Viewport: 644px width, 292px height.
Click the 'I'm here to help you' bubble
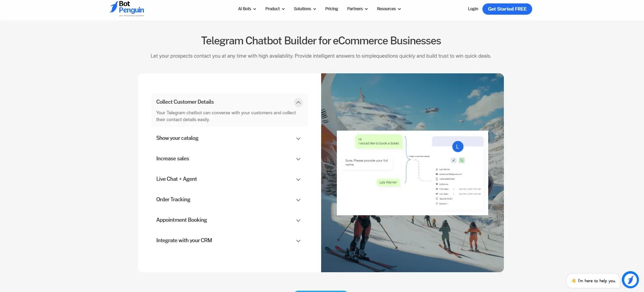(x=593, y=281)
